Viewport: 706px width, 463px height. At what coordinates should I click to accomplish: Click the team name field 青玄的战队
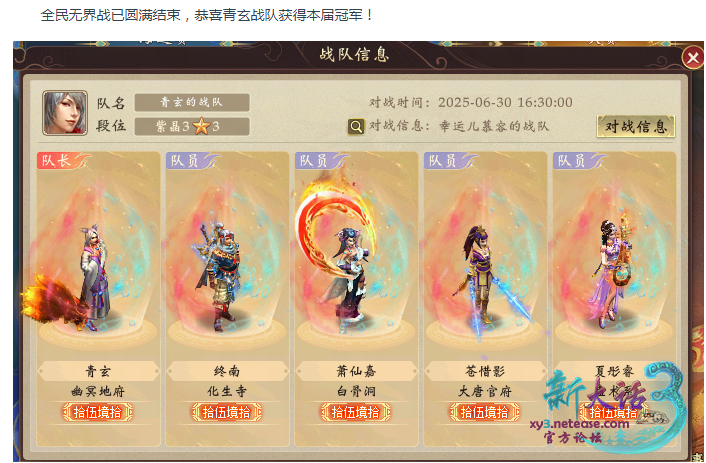(192, 102)
